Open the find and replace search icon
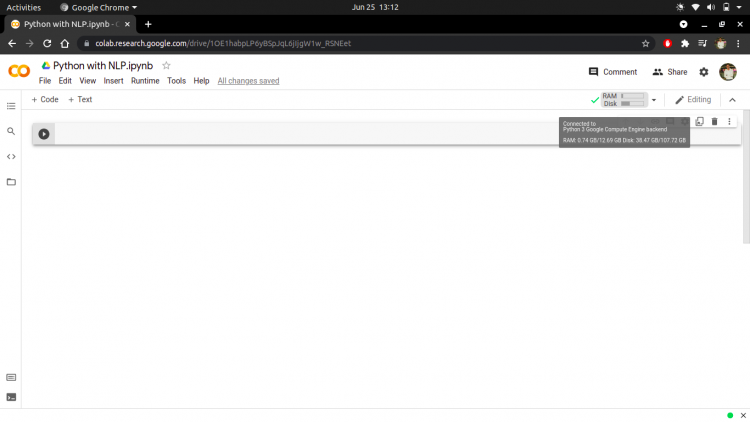 [11, 131]
